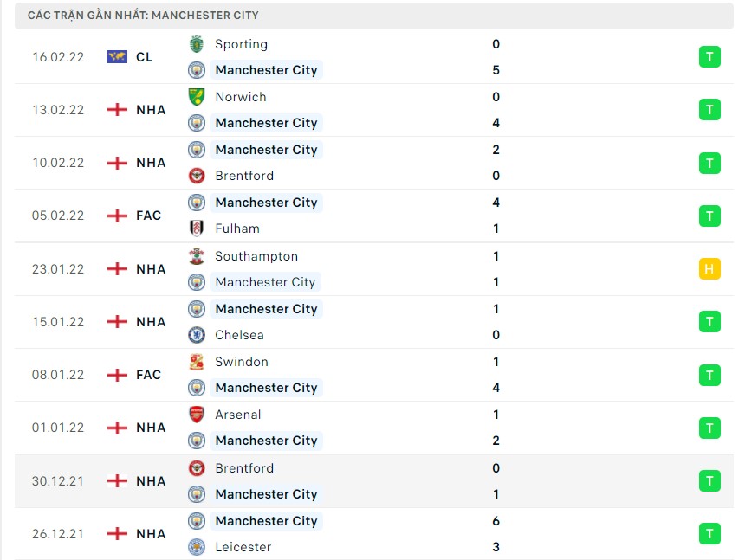Open the Arsenal team link

[238, 415]
